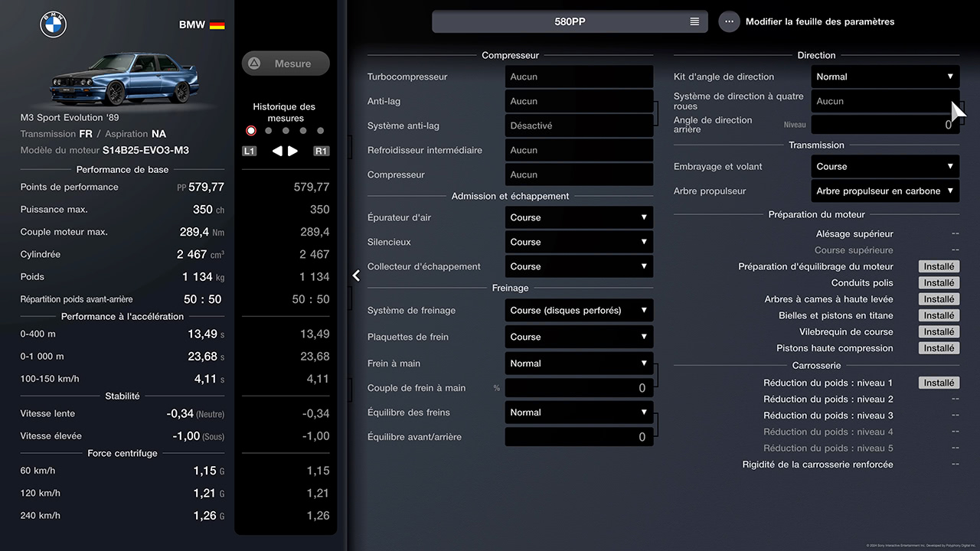Click Rigidité de la carrosserie renforcée
Image resolution: width=980 pixels, height=551 pixels.
[818, 465]
